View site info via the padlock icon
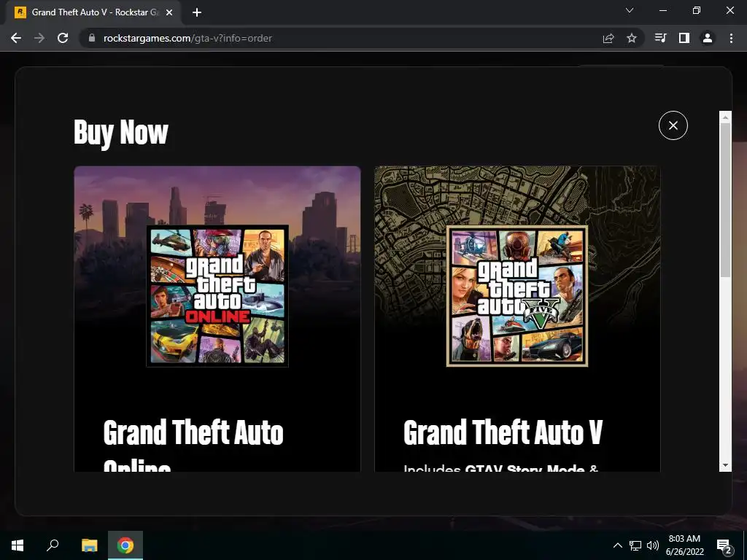Viewport: 747px width, 560px height. 91,38
